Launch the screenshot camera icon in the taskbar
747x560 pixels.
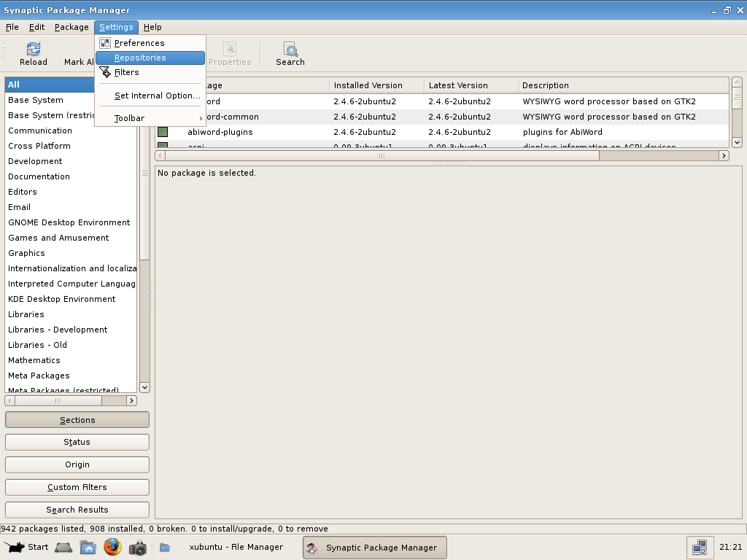tap(138, 547)
